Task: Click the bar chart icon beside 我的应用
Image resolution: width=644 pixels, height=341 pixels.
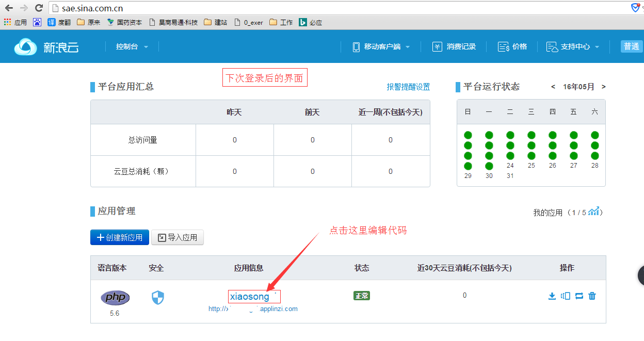Action: pyautogui.click(x=594, y=211)
